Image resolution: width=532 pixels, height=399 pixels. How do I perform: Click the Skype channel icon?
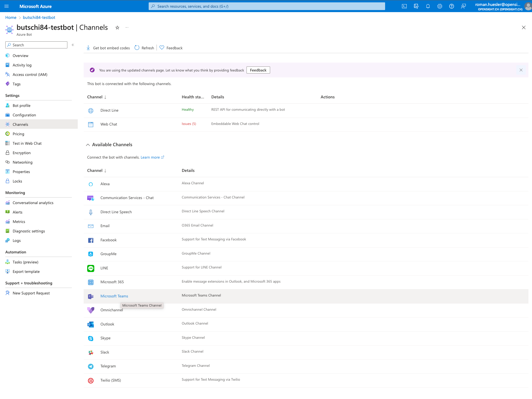click(91, 338)
